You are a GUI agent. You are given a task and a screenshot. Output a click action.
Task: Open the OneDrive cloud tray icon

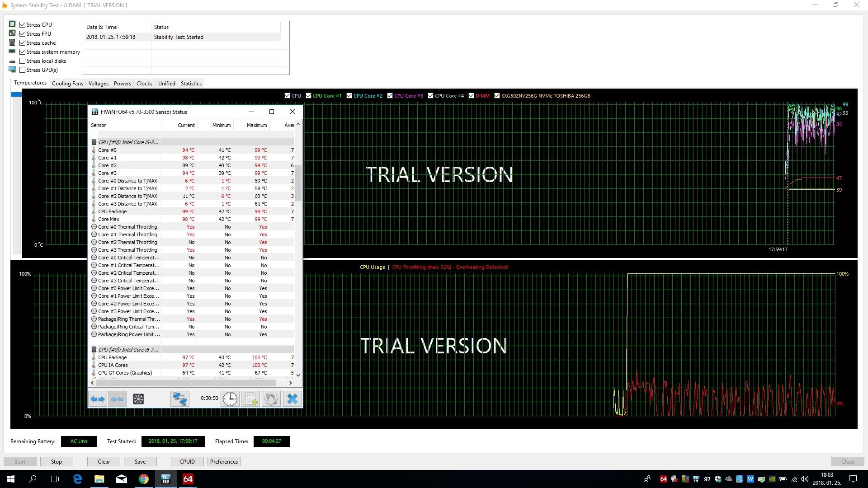(x=729, y=479)
